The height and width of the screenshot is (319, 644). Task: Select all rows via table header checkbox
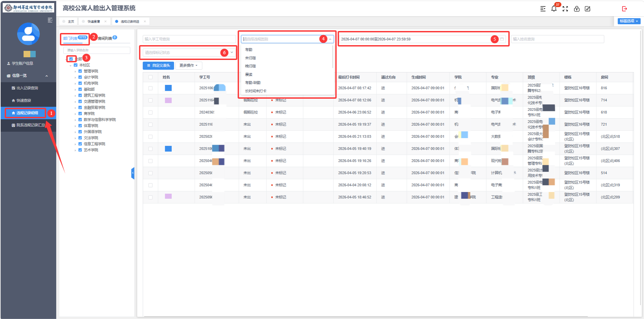pyautogui.click(x=151, y=77)
